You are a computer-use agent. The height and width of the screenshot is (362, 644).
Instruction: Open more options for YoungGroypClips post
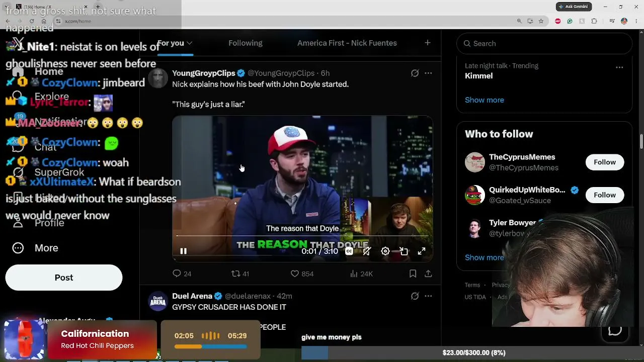pyautogui.click(x=428, y=73)
